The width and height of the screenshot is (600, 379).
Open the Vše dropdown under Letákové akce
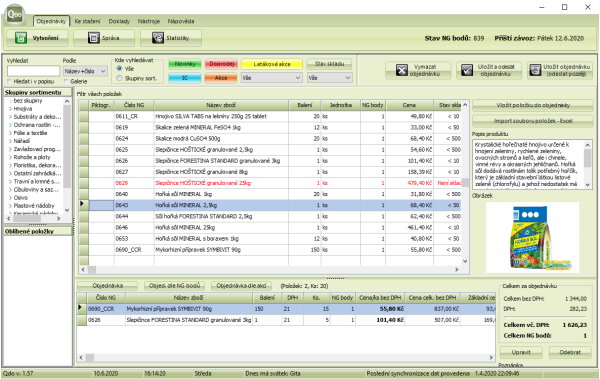(x=271, y=78)
